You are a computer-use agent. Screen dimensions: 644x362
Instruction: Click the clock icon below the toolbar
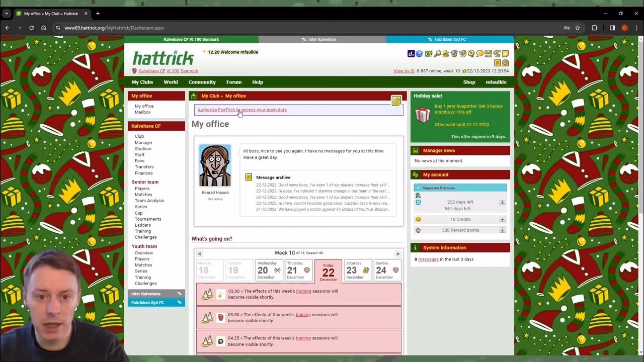coord(505,63)
